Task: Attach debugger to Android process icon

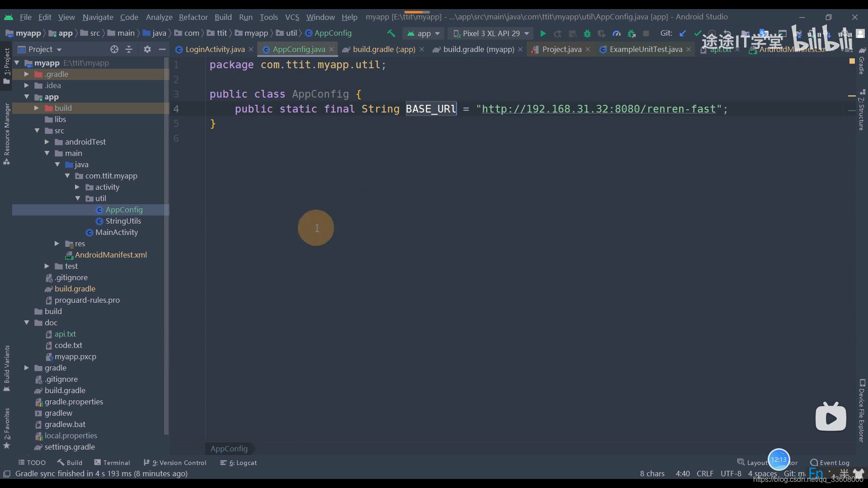Action: click(x=632, y=33)
